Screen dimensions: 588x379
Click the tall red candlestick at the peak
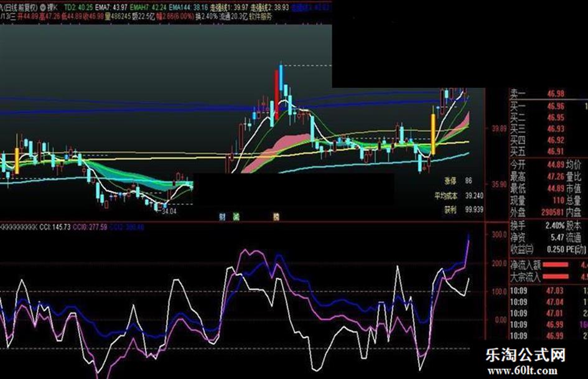tap(277, 94)
